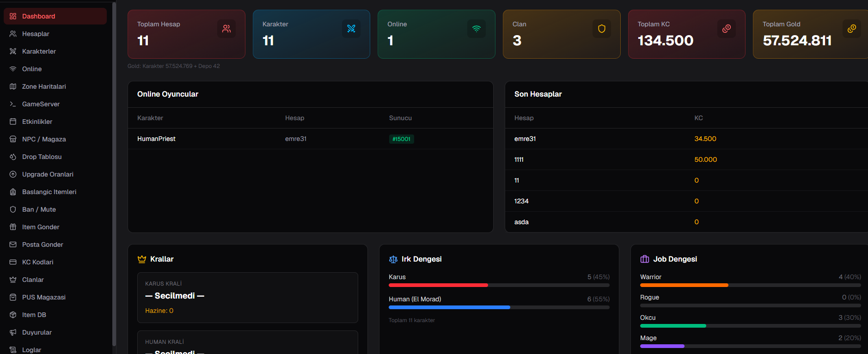The image size is (868, 354).
Task: Click the Gold: Karakter 57.524.769 + Depo 42 note
Action: (x=174, y=66)
